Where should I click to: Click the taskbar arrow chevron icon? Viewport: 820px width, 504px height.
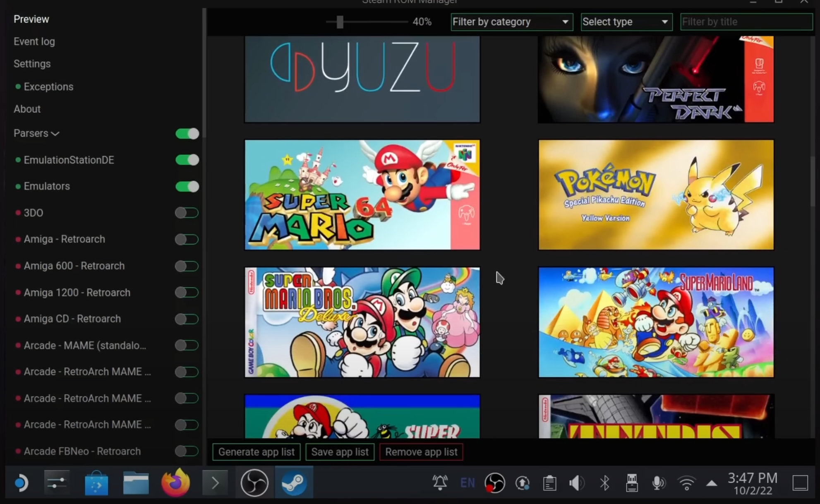(215, 483)
